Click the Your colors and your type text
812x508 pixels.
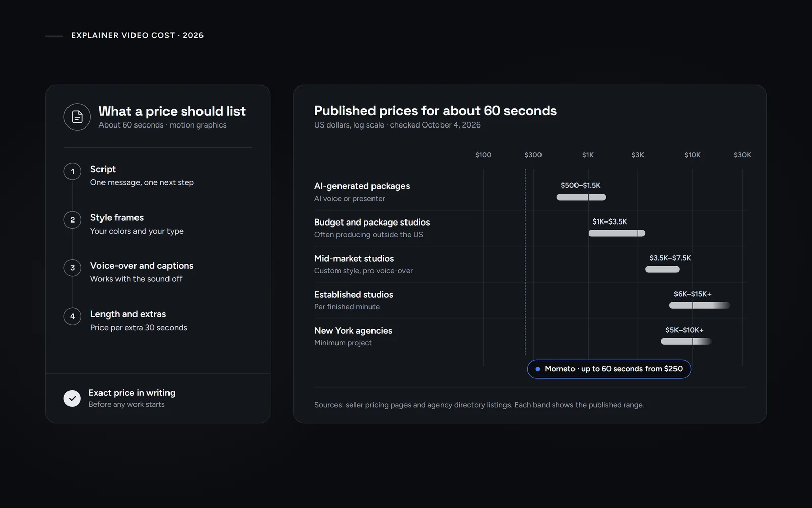[x=137, y=231]
